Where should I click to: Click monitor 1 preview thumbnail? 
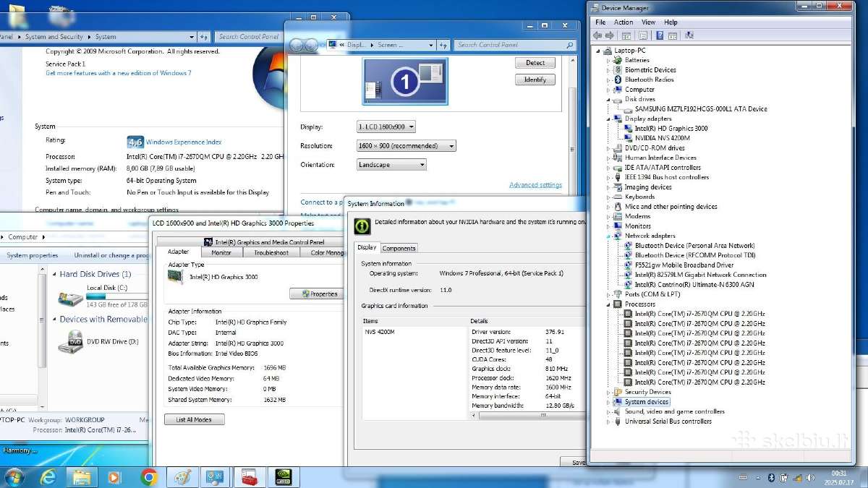click(405, 82)
